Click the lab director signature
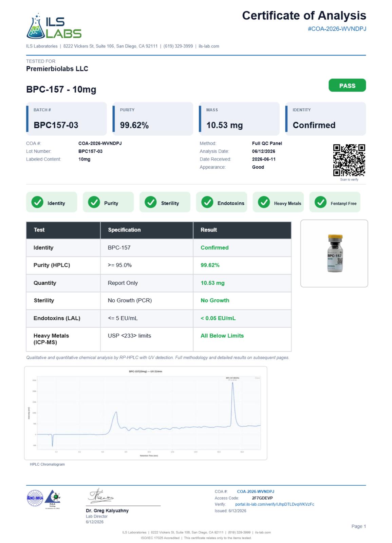Screen dimensions: 392x543 point(101,496)
